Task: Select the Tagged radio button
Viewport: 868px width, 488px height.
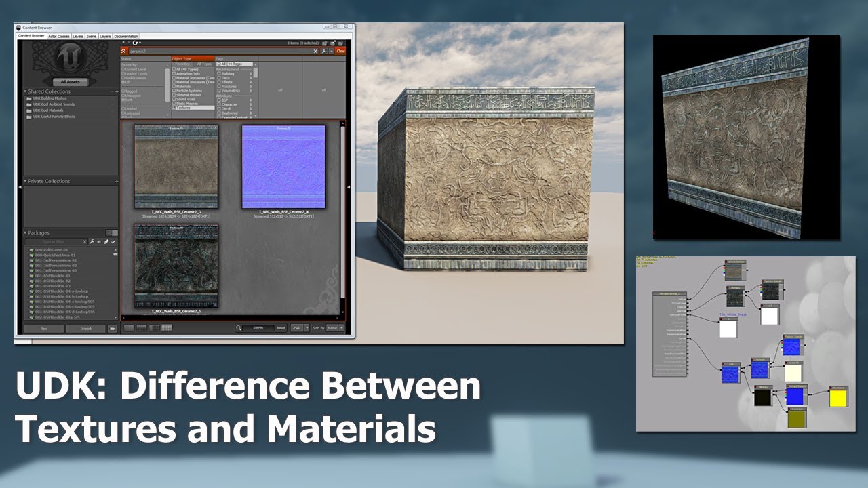Action: click(123, 91)
